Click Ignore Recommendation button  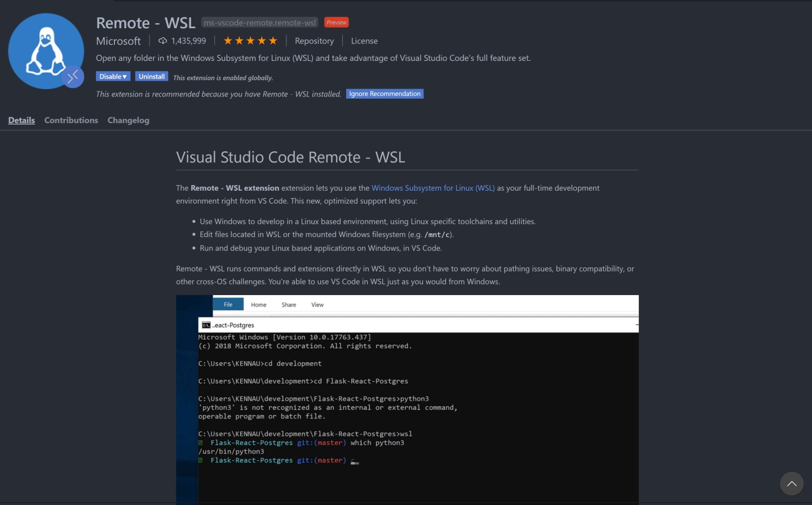tap(385, 94)
